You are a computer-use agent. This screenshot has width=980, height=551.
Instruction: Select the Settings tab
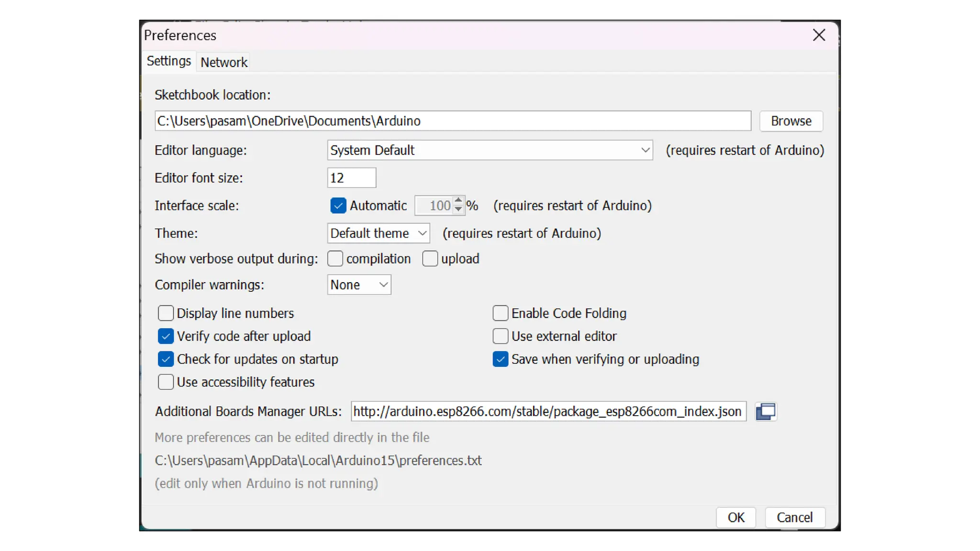coord(168,61)
